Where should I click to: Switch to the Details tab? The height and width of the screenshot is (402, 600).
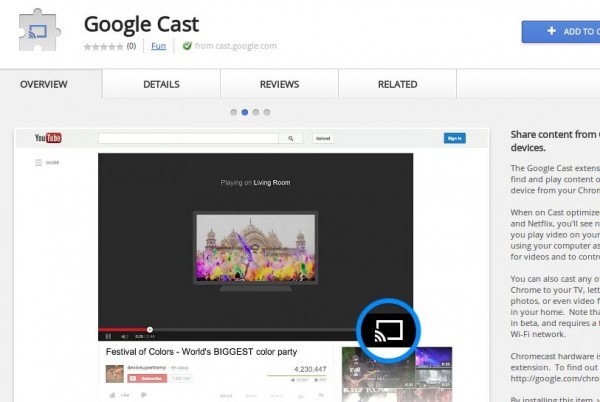click(161, 85)
